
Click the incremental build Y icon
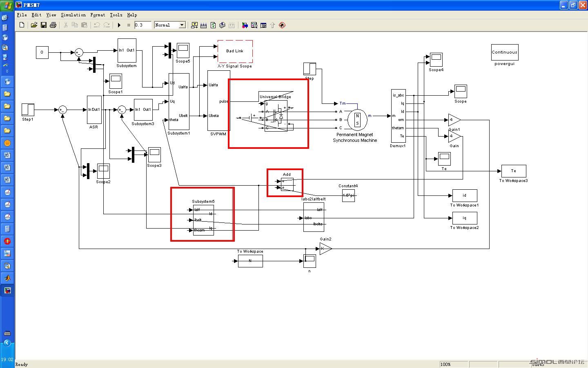[x=194, y=25]
